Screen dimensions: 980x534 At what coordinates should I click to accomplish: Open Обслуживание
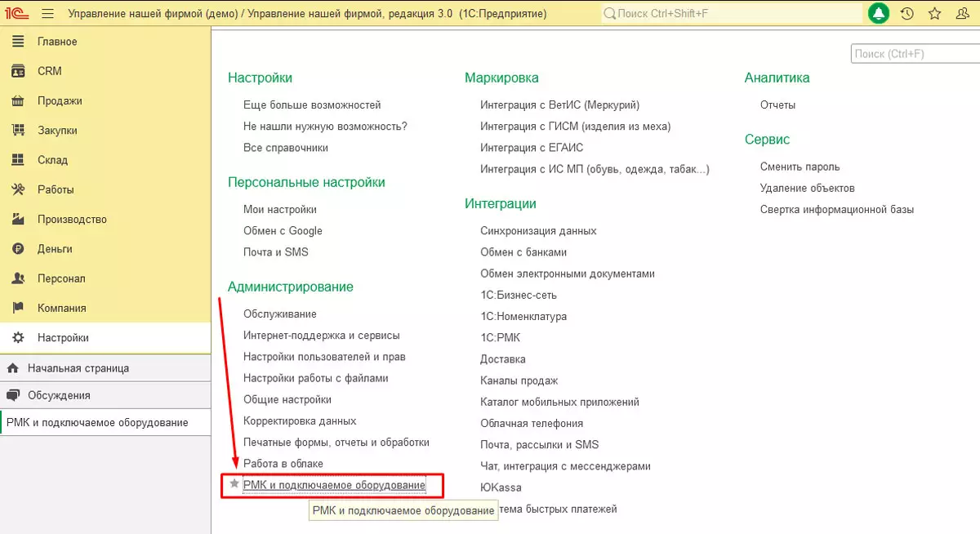click(x=280, y=314)
